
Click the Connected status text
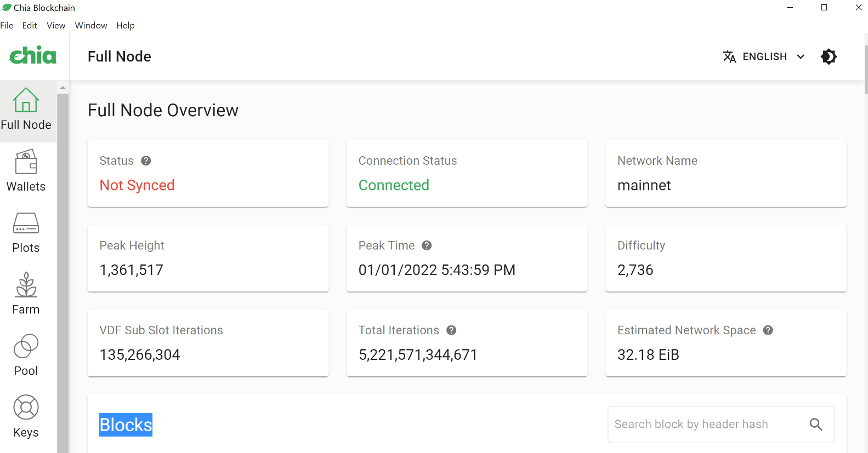tap(394, 185)
